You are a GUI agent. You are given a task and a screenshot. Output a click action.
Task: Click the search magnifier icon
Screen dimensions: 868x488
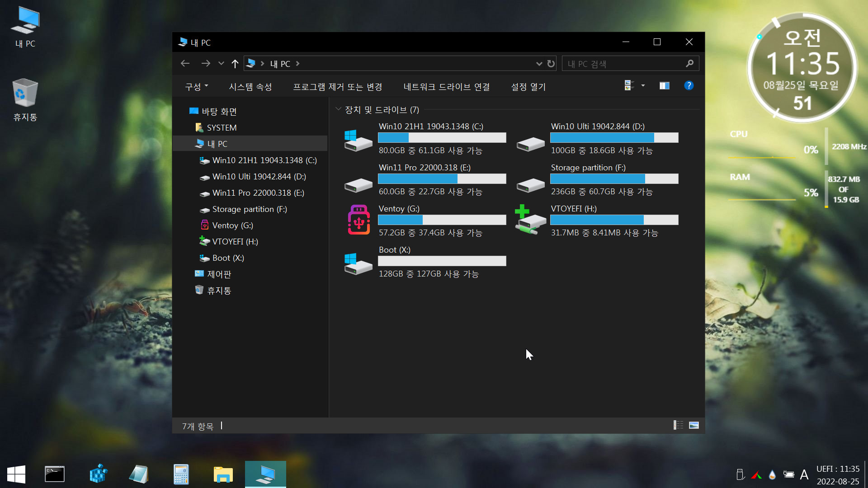[x=689, y=63]
